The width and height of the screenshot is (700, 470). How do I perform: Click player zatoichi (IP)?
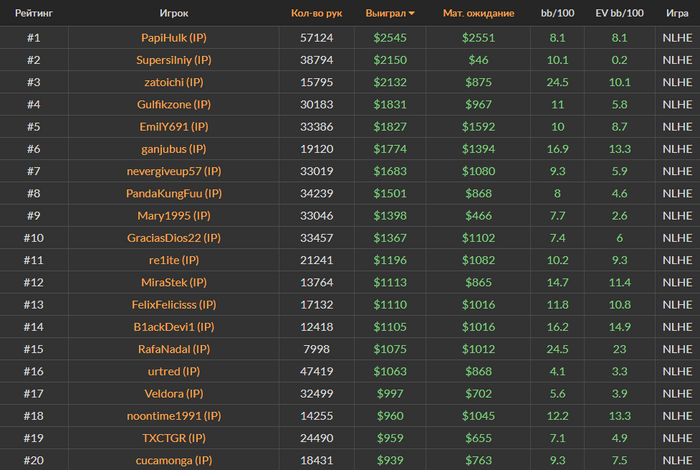coord(174,82)
